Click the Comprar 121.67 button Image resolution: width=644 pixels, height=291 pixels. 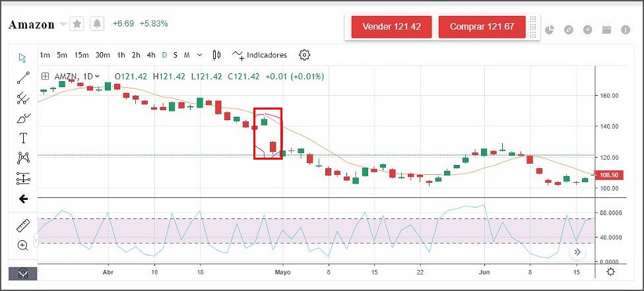(482, 27)
